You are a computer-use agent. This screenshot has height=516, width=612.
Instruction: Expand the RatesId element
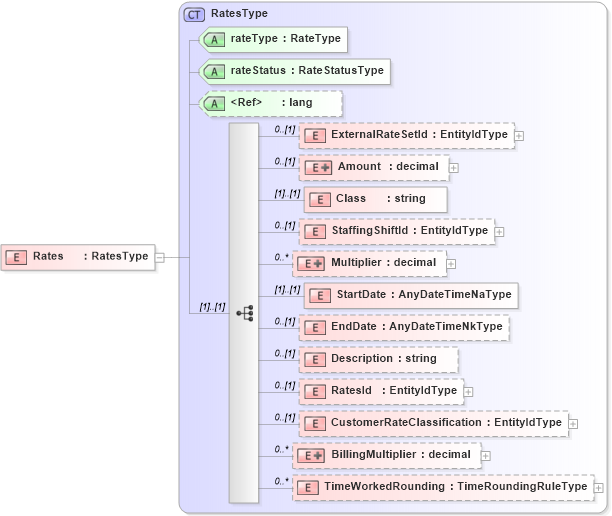pyautogui.click(x=468, y=392)
